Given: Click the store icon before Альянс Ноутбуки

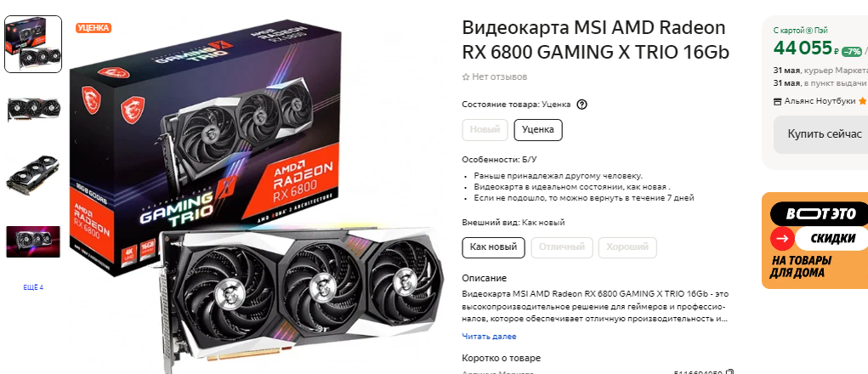Looking at the screenshot, I should [778, 101].
